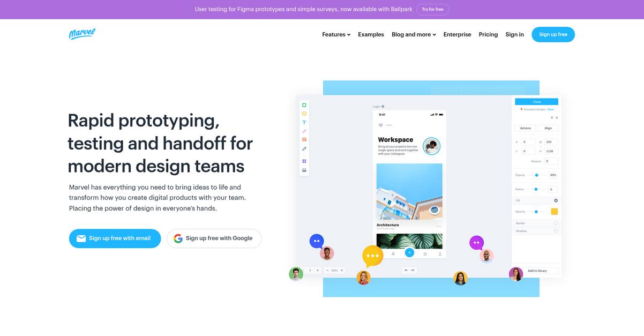Click Try for free in the purple banner
This screenshot has height=336, width=644.
[x=432, y=10]
